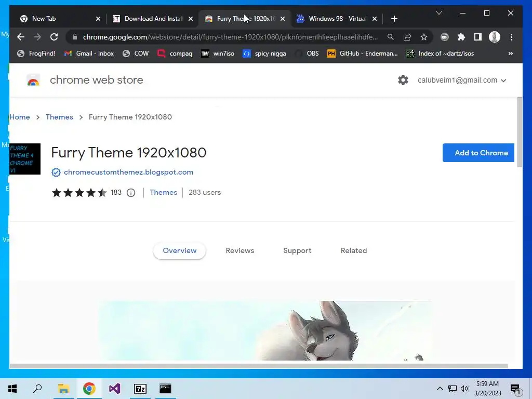The height and width of the screenshot is (399, 532).
Task: Open the Themes category link beside ratings
Action: (164, 192)
